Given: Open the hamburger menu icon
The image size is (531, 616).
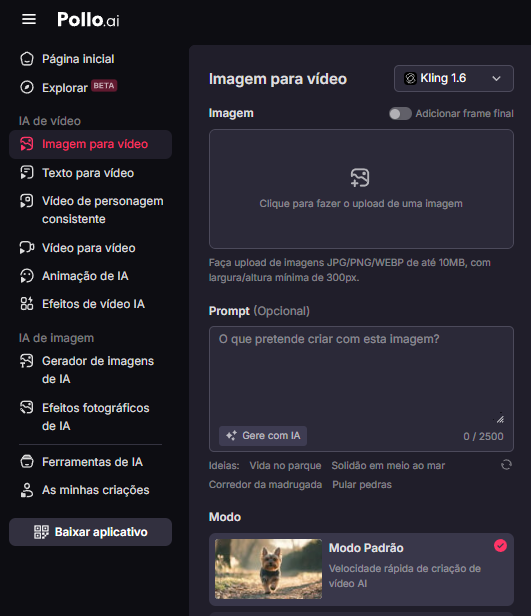Looking at the screenshot, I should (29, 19).
